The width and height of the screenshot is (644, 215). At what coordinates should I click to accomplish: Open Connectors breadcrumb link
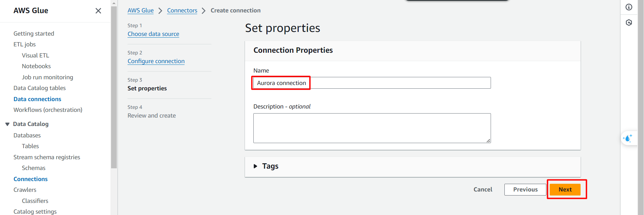point(182,10)
